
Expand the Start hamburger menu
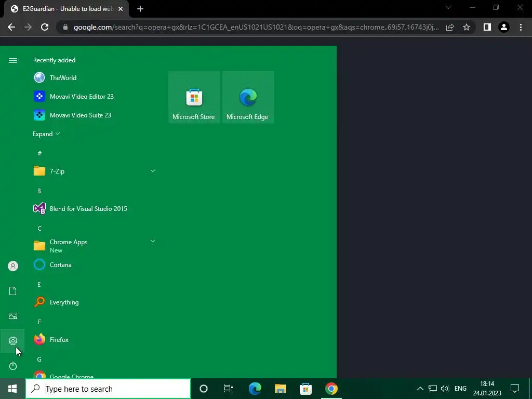tap(12, 60)
